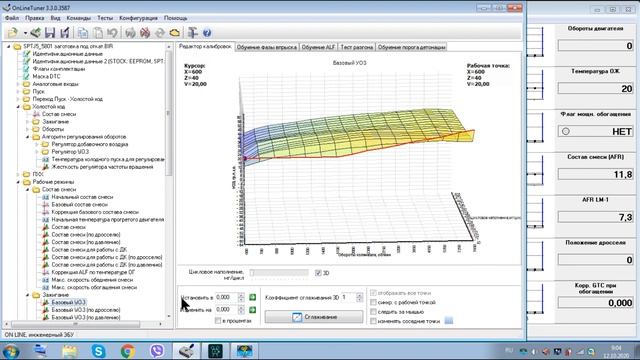640x360 pixels.
Task: Expand the Пуск folder
Action: pos(18,92)
